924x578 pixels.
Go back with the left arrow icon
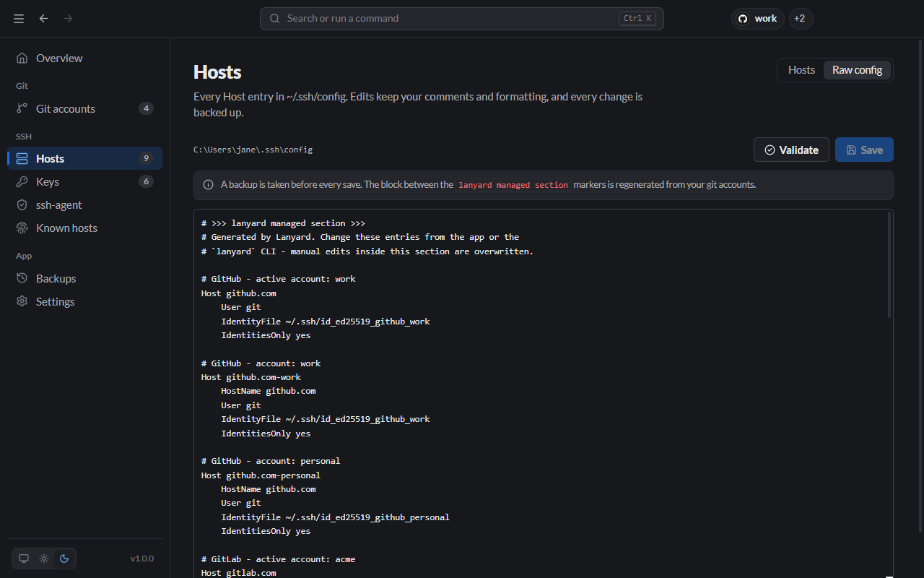pos(43,19)
